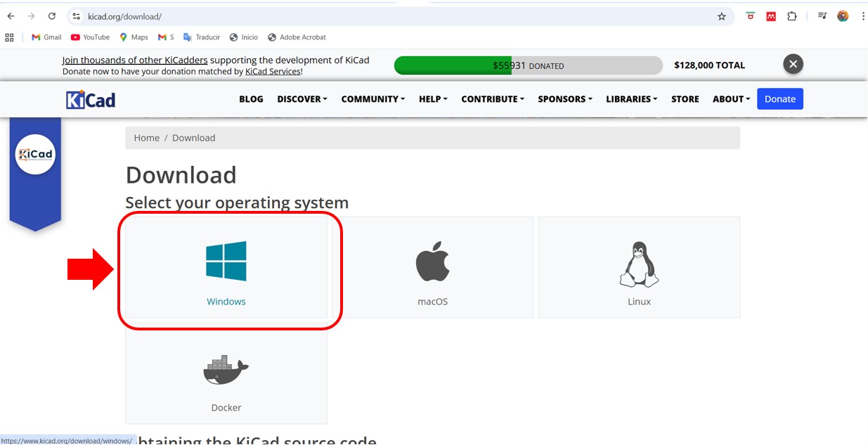
Task: Select the Windows download option
Action: [226, 267]
